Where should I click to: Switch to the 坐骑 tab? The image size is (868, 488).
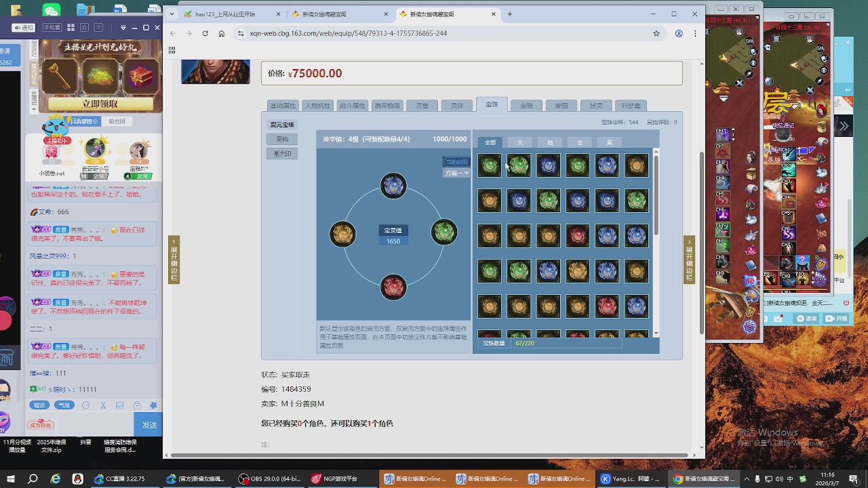tap(526, 106)
